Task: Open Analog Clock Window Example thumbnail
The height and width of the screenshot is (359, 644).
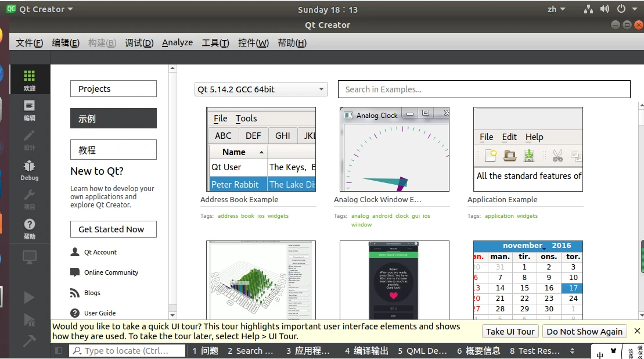Action: coord(394,149)
